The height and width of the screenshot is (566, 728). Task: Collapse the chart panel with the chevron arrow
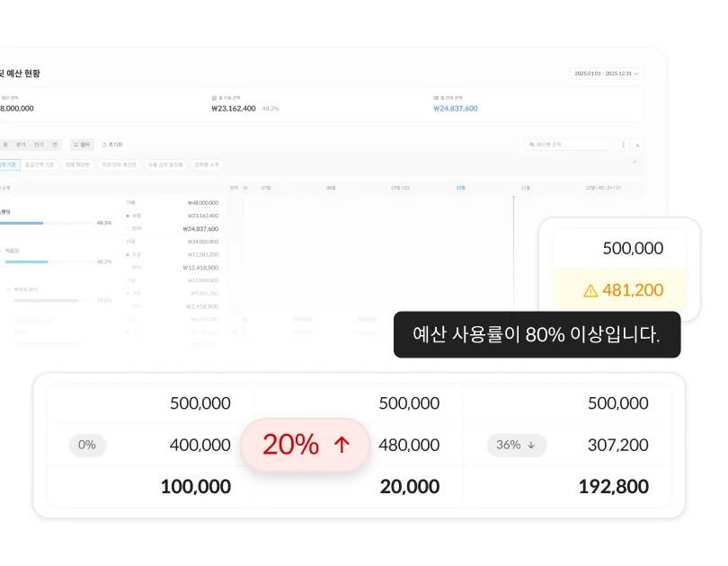(x=635, y=161)
